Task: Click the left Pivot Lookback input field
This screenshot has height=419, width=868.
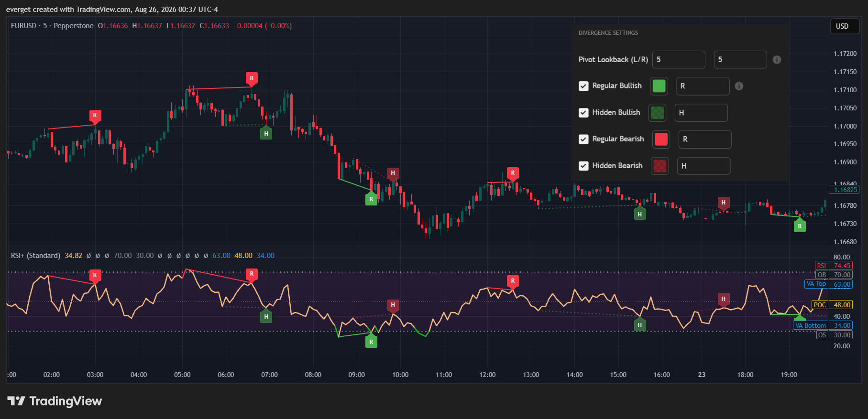Action: pyautogui.click(x=679, y=60)
